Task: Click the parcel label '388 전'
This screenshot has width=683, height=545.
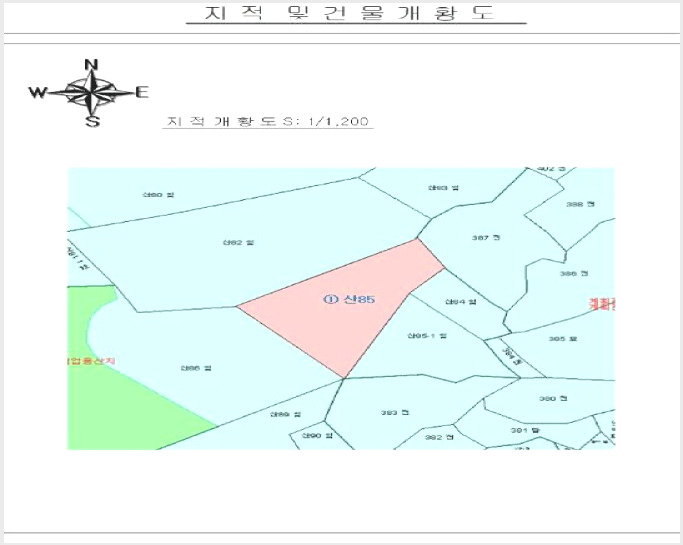Action: pyautogui.click(x=580, y=204)
